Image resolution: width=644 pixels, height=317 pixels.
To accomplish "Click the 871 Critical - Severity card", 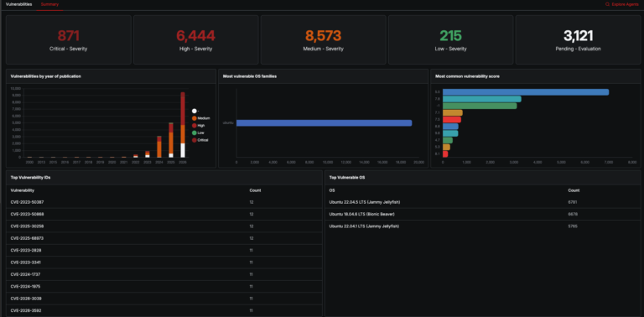I will 69,39.
